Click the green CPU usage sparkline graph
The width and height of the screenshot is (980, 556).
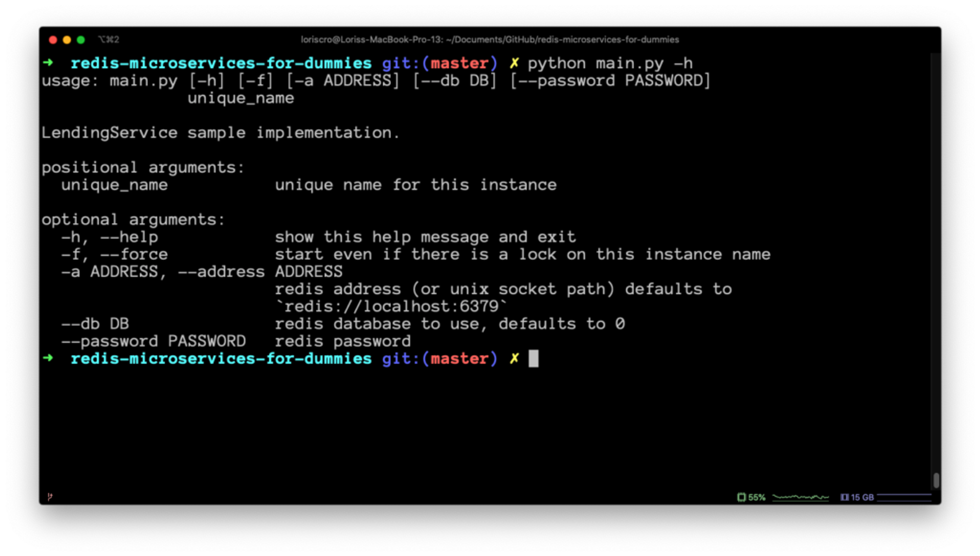pos(800,497)
